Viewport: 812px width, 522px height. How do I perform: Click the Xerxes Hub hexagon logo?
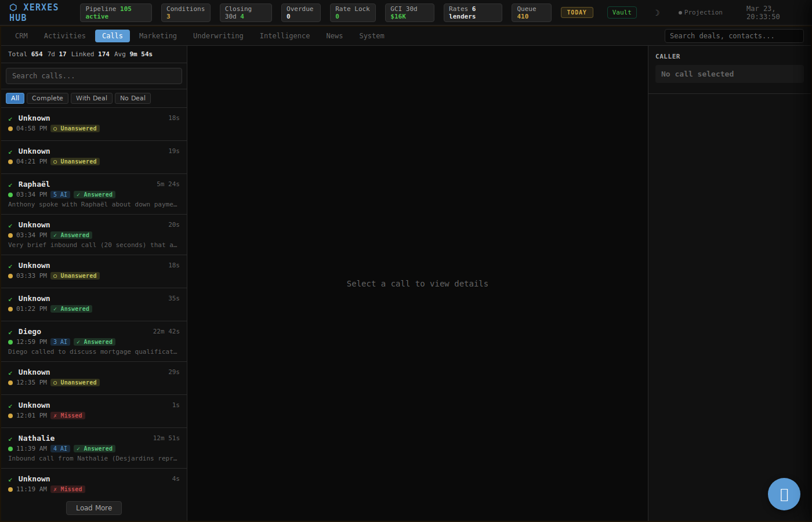click(13, 8)
